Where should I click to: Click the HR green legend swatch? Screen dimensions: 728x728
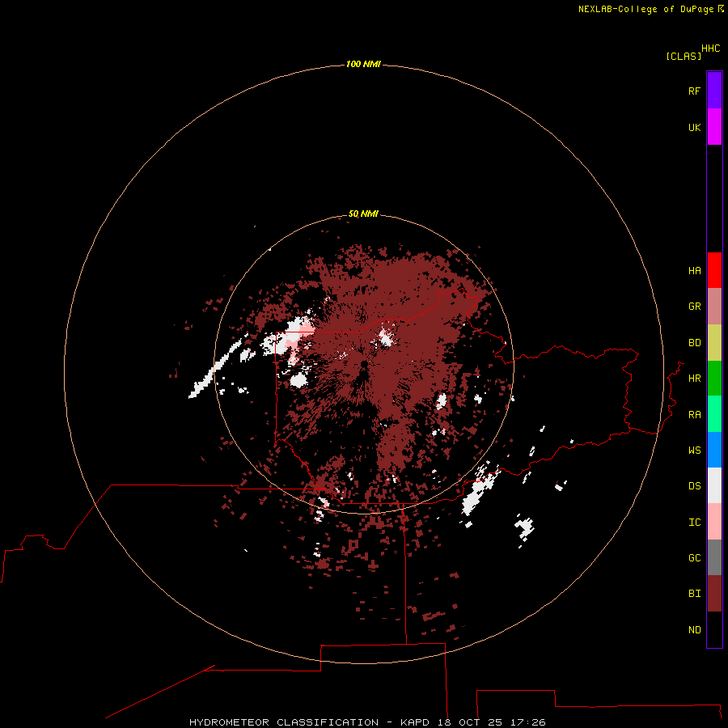[714, 379]
